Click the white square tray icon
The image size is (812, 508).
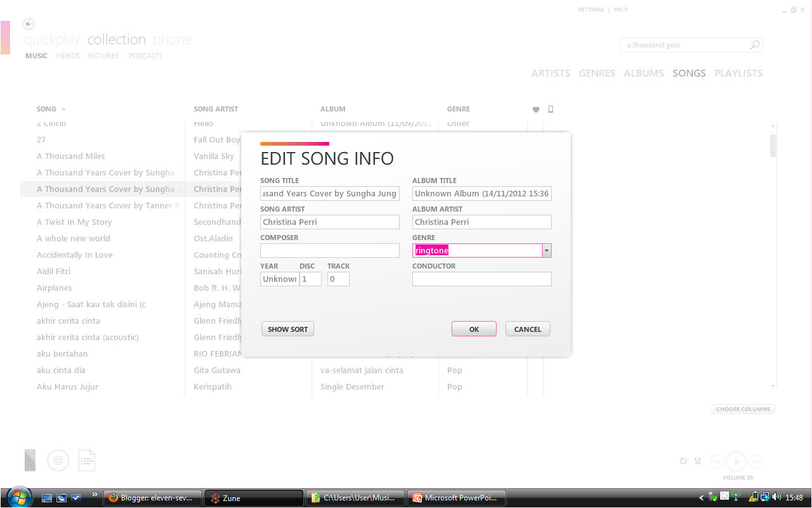pyautogui.click(x=725, y=496)
